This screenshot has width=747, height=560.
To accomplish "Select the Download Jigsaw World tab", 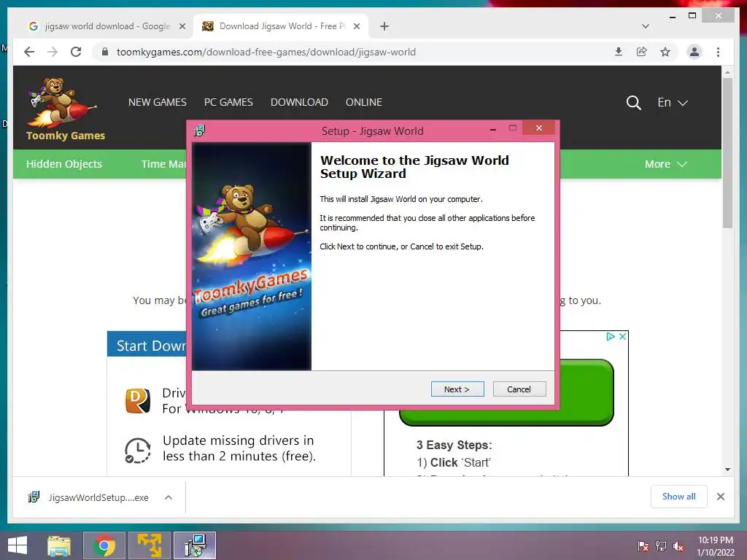I will tap(280, 26).
